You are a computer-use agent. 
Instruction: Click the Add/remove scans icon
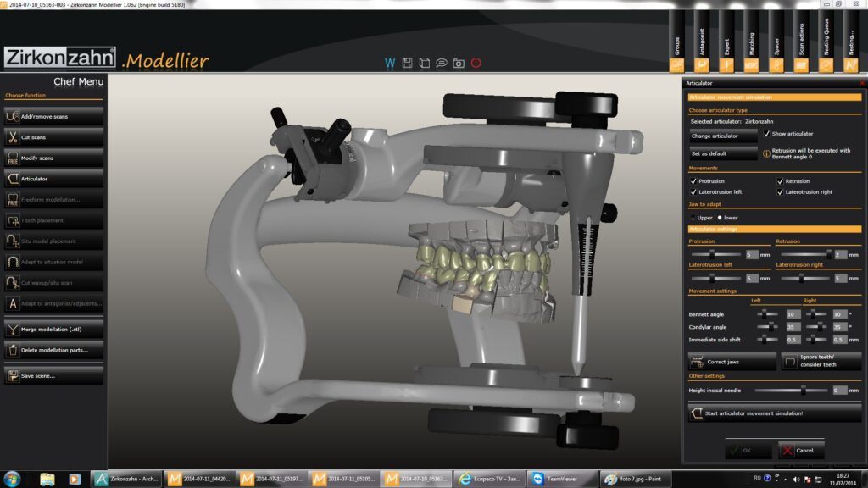tap(13, 116)
